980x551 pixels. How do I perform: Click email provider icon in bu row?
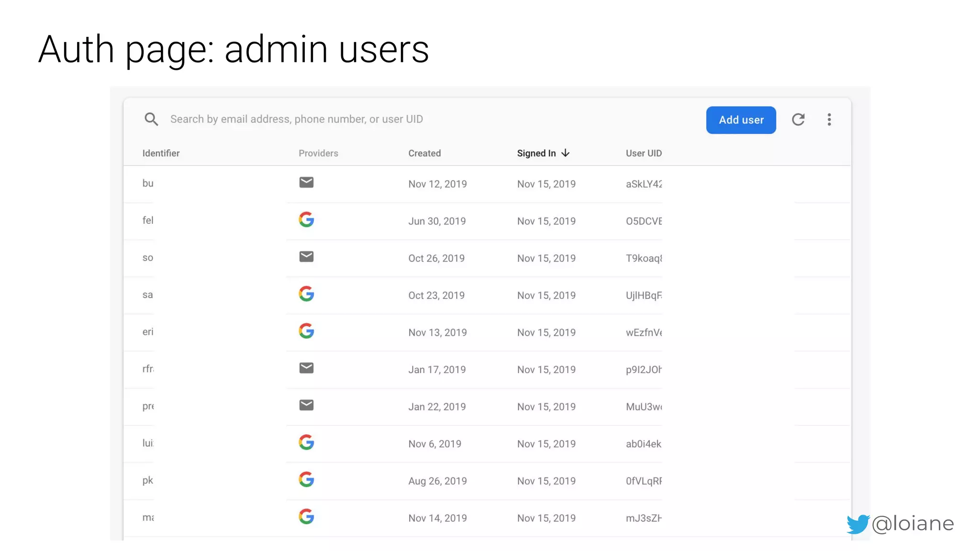click(306, 182)
